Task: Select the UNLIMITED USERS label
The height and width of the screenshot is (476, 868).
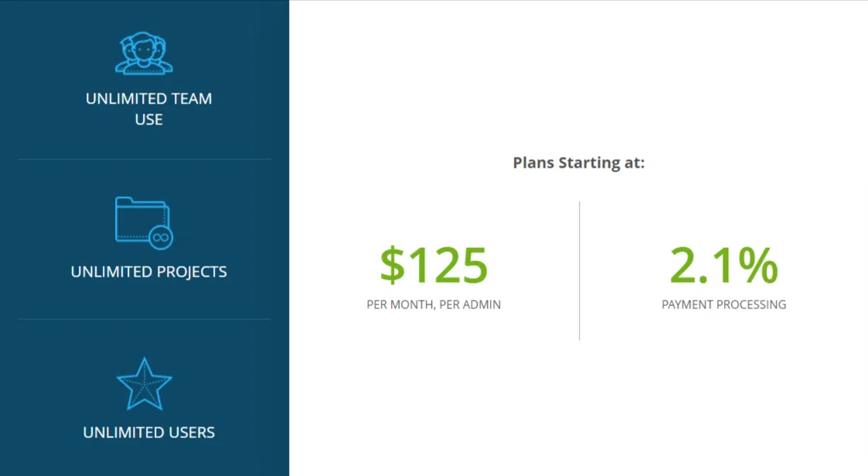Action: pos(148,433)
